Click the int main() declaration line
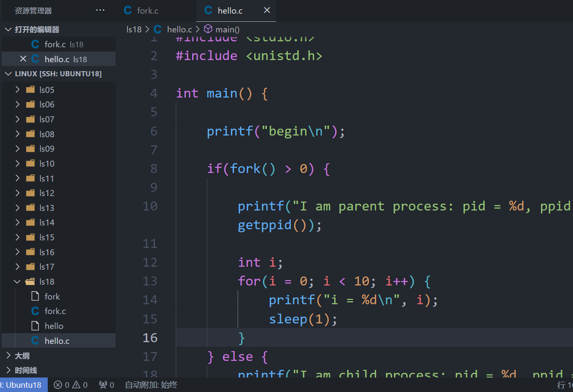 pos(222,93)
